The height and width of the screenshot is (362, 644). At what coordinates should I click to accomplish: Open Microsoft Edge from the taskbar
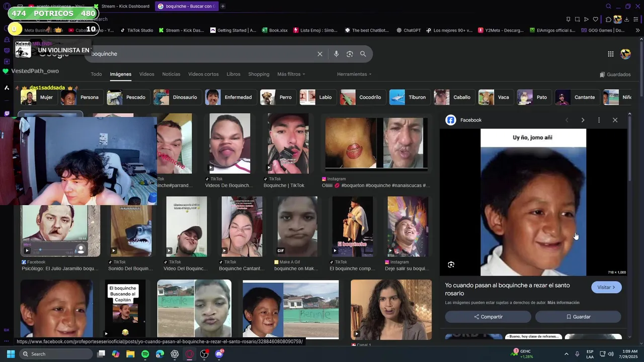tap(160, 354)
